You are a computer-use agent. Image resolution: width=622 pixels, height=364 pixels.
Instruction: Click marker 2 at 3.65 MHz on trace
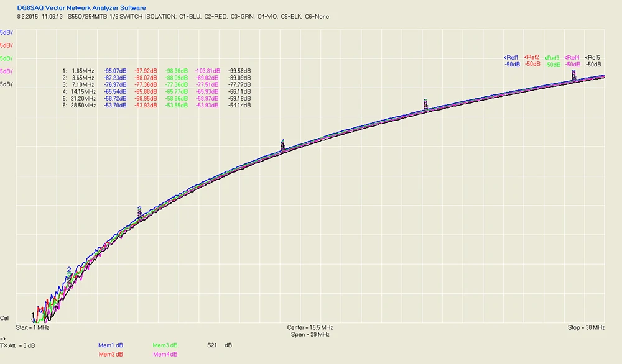[x=70, y=275]
